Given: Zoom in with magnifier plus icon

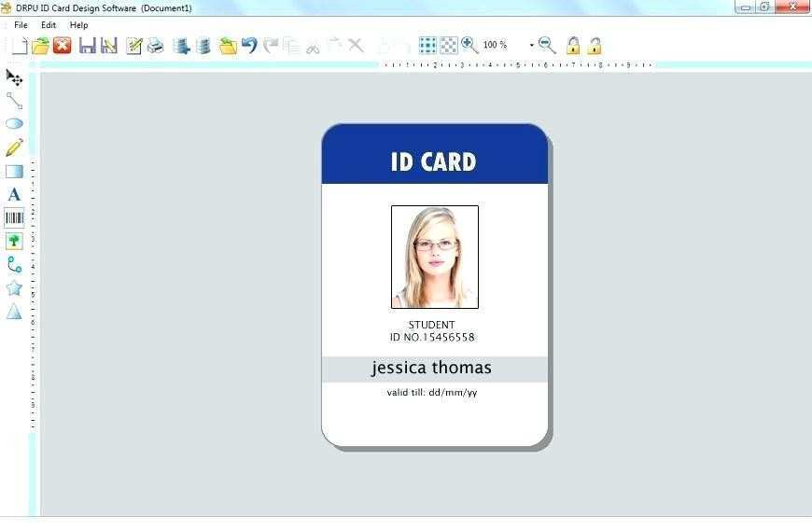Looking at the screenshot, I should point(469,46).
